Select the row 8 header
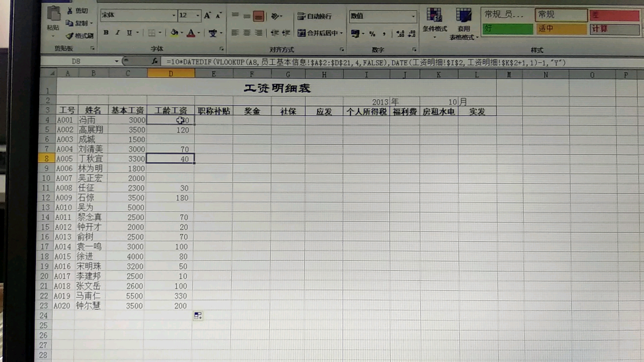The height and width of the screenshot is (362, 644). pos(46,159)
